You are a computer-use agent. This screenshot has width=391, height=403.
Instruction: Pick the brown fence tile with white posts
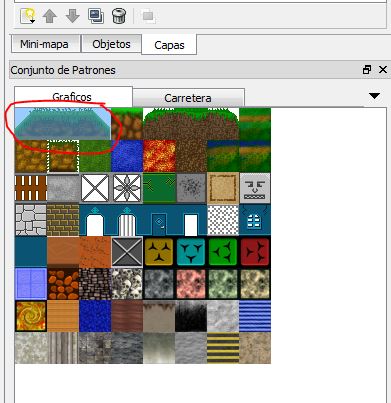coord(31,188)
